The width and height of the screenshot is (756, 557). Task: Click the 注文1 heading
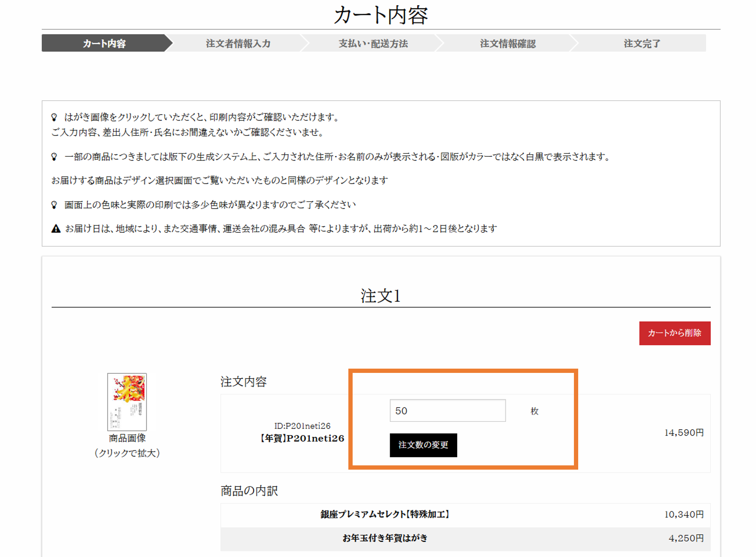380,296
